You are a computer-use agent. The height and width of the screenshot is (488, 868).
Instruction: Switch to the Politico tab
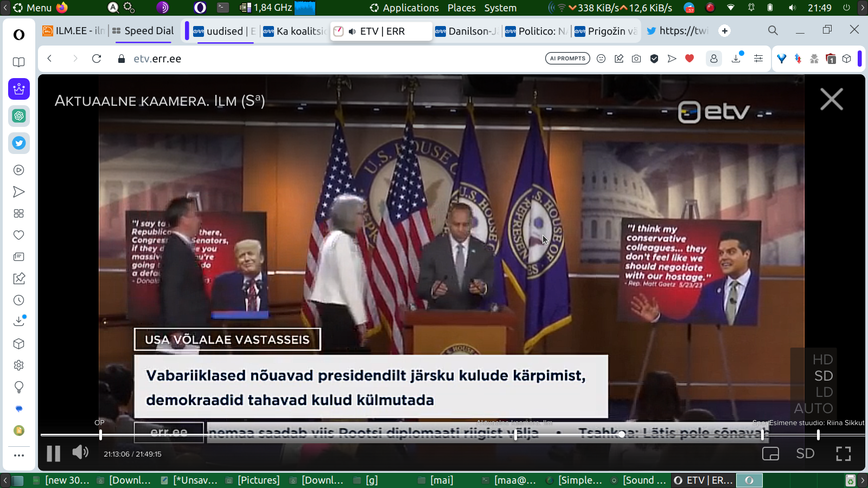coord(536,31)
